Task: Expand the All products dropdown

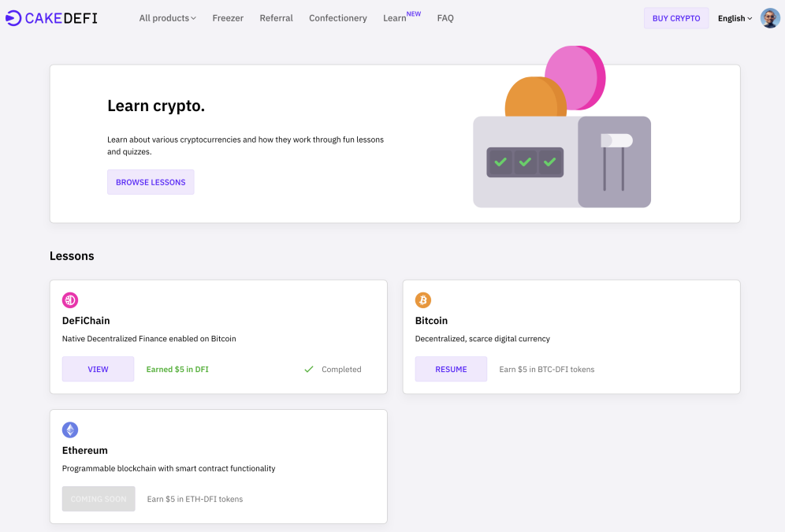Action: coord(167,18)
